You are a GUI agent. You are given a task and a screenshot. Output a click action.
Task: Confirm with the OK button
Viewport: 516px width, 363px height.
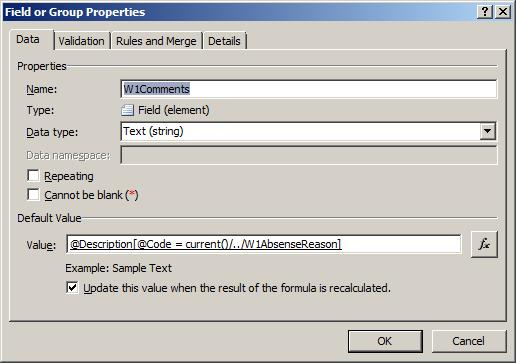(385, 341)
